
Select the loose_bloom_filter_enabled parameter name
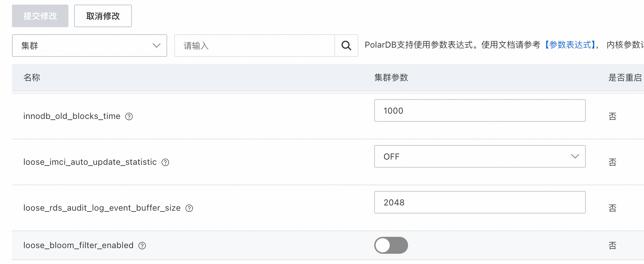78,245
